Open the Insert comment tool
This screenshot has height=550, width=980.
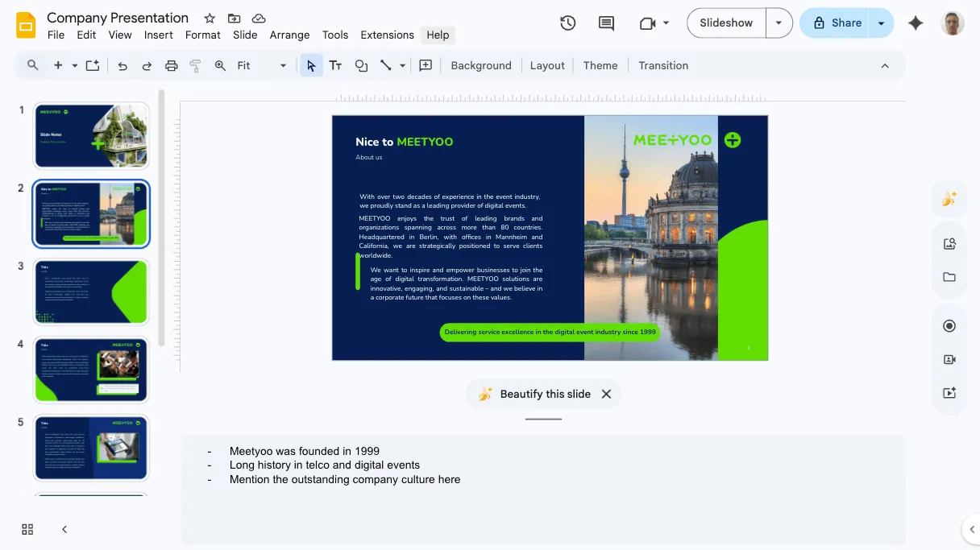pos(605,23)
